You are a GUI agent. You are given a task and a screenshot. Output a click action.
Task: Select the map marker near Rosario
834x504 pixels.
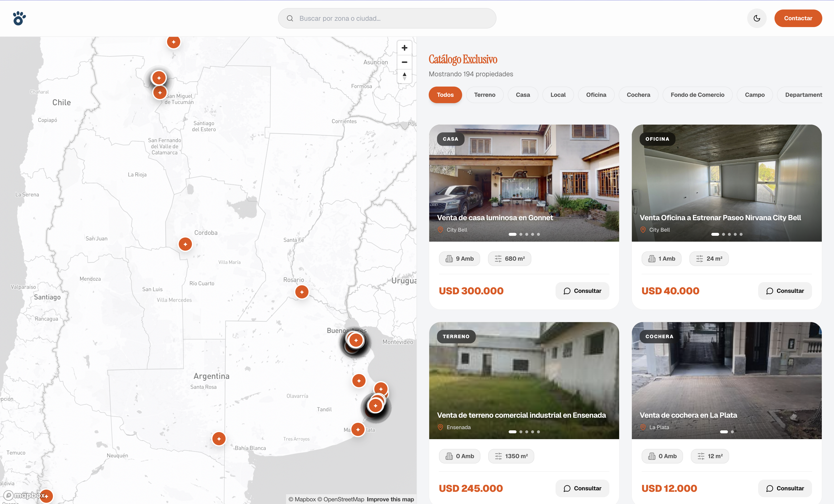(302, 292)
